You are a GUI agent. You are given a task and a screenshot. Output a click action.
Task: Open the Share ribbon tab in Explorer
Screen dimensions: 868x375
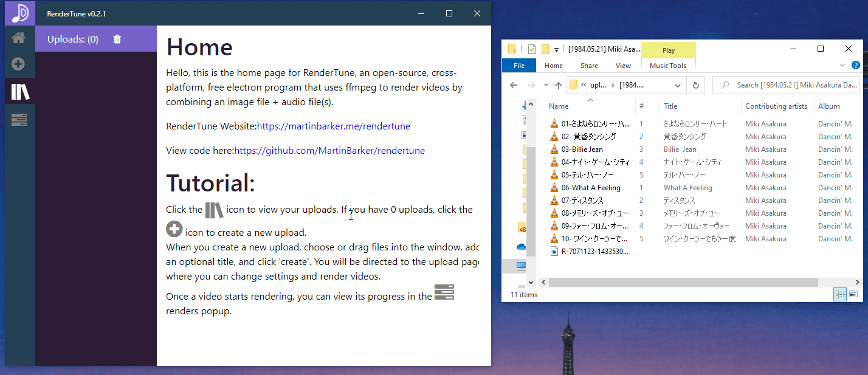coord(589,66)
